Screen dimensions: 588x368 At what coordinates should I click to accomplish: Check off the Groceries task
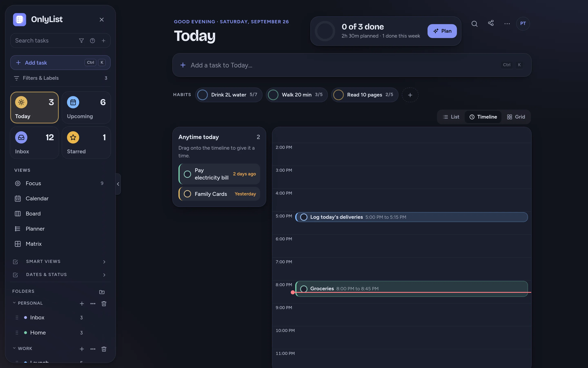tap(304, 289)
